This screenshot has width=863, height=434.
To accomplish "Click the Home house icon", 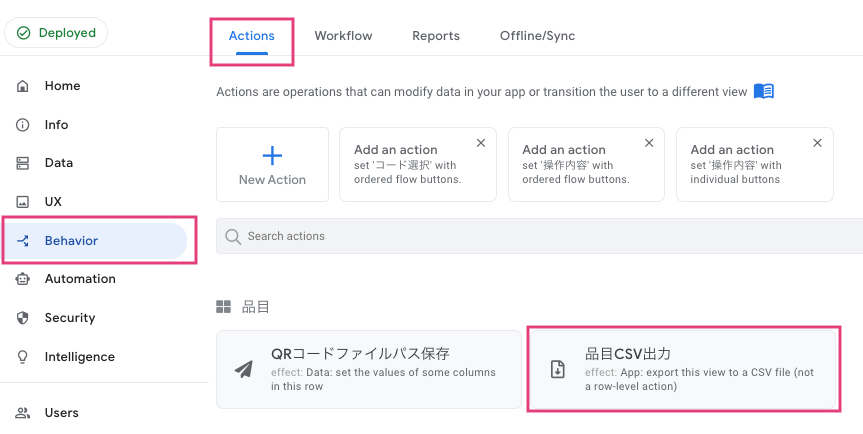I will [x=23, y=86].
